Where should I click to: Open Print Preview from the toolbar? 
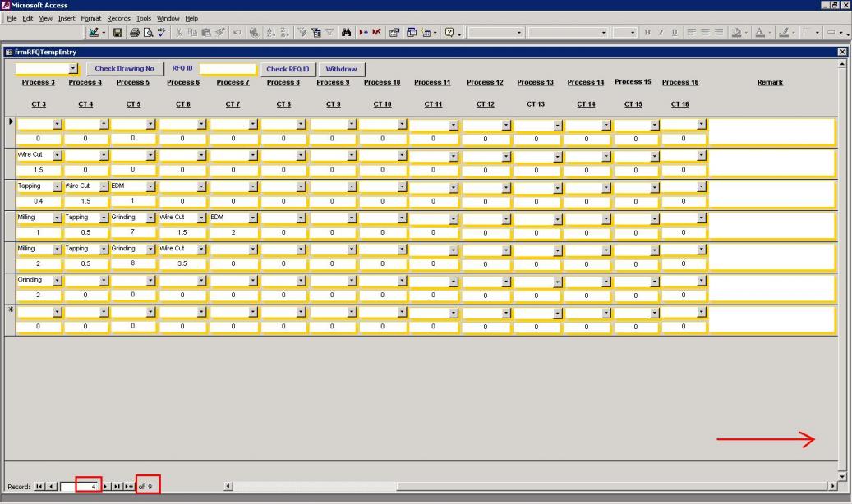(x=148, y=33)
